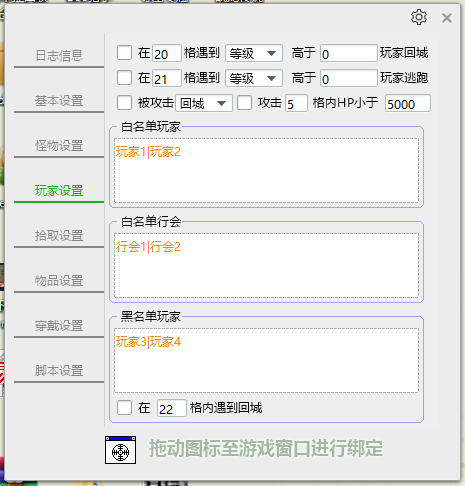Viewport: 465px width, 486px height.
Task: Close the settings dialog
Action: tap(447, 18)
